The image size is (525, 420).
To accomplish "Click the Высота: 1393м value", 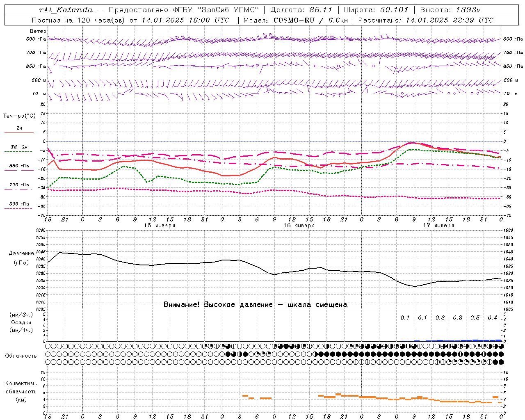I will [450, 10].
